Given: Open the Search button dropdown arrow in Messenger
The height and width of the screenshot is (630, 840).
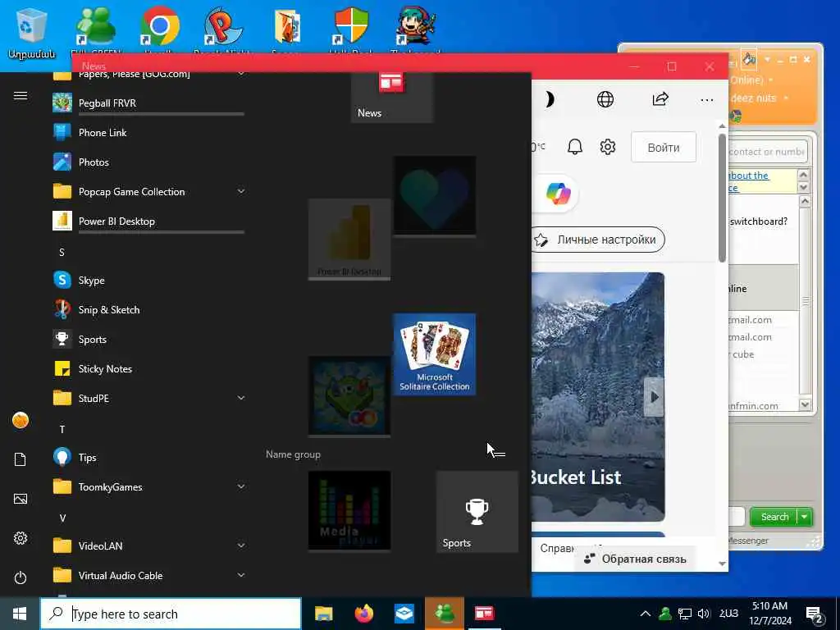Looking at the screenshot, I should point(805,517).
